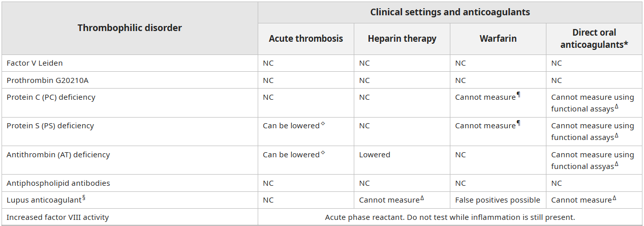Select the 'Factor V Leiden' row label

pos(35,63)
